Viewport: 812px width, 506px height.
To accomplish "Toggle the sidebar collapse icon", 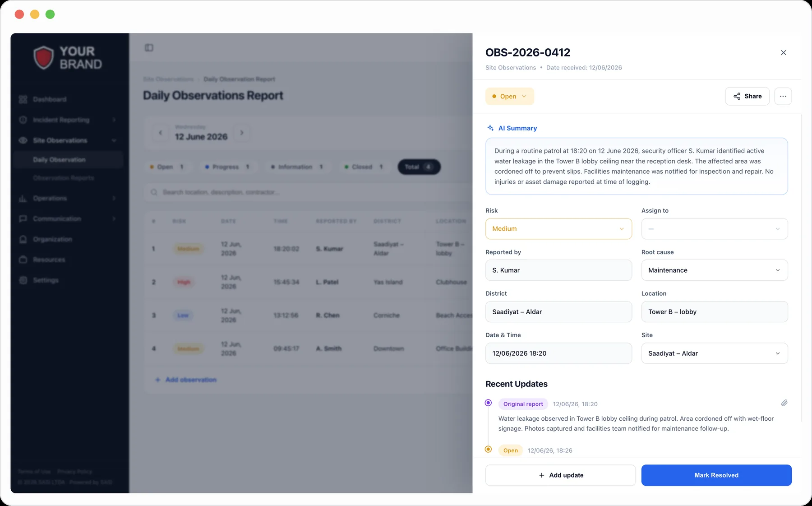I will (x=149, y=48).
